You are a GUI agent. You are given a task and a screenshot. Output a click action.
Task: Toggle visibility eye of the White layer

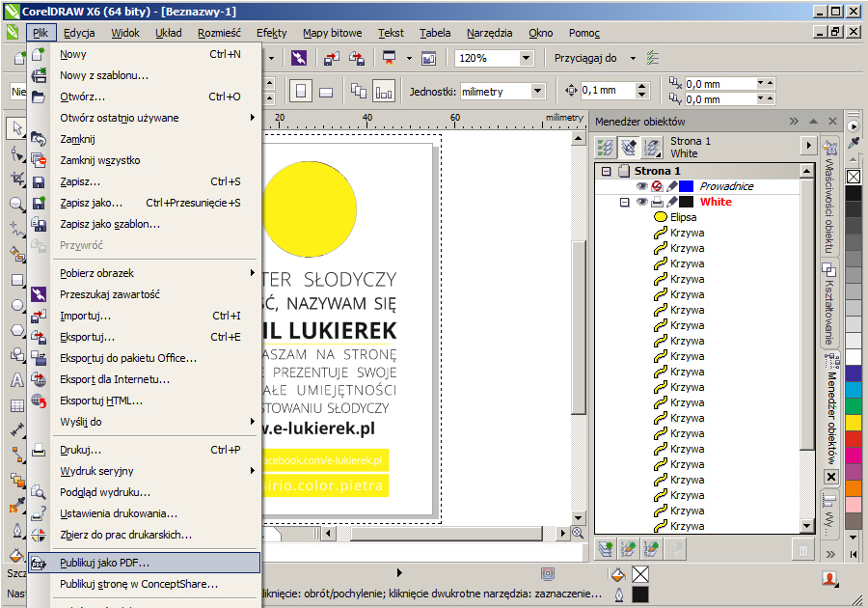[641, 202]
